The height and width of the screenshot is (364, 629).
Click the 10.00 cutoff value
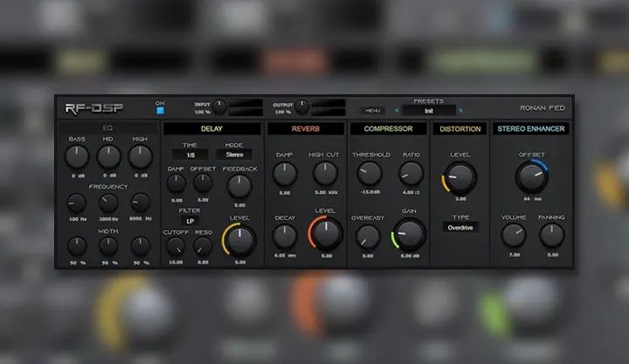click(x=176, y=262)
